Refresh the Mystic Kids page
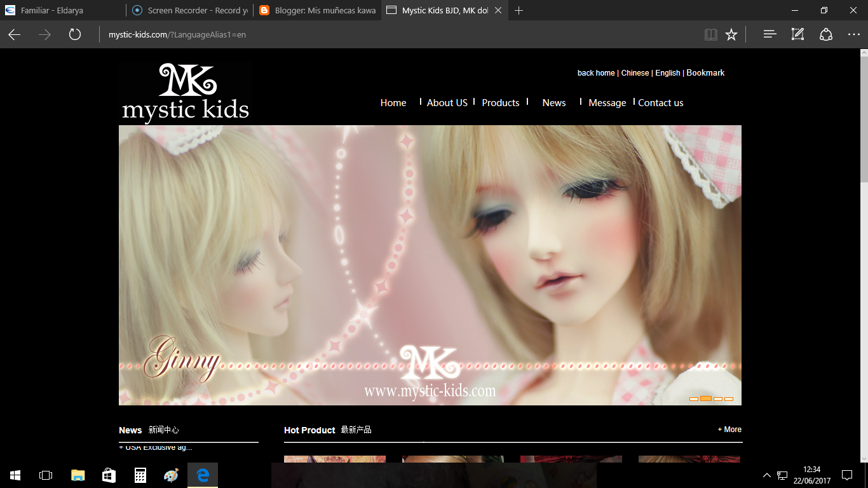The width and height of the screenshot is (868, 488). (74, 34)
